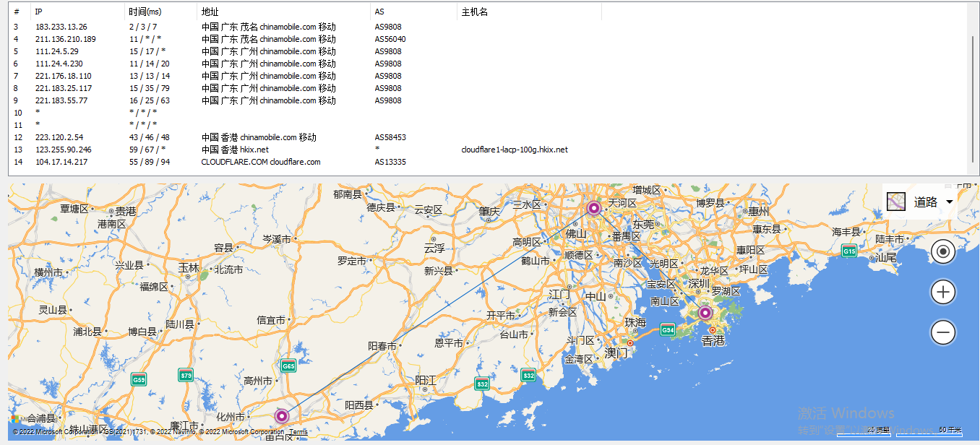Click the 时间(ms) column header
This screenshot has width=980, height=445.
pos(160,12)
